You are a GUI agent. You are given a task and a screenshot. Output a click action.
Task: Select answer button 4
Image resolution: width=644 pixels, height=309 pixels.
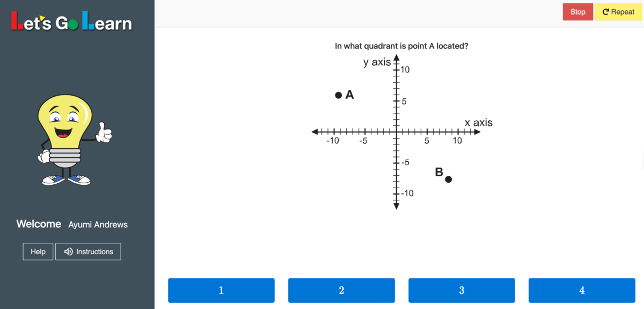coord(582,290)
